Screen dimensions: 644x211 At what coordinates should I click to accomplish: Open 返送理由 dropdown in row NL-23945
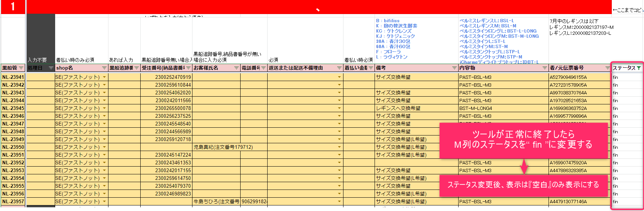[x=339, y=108]
